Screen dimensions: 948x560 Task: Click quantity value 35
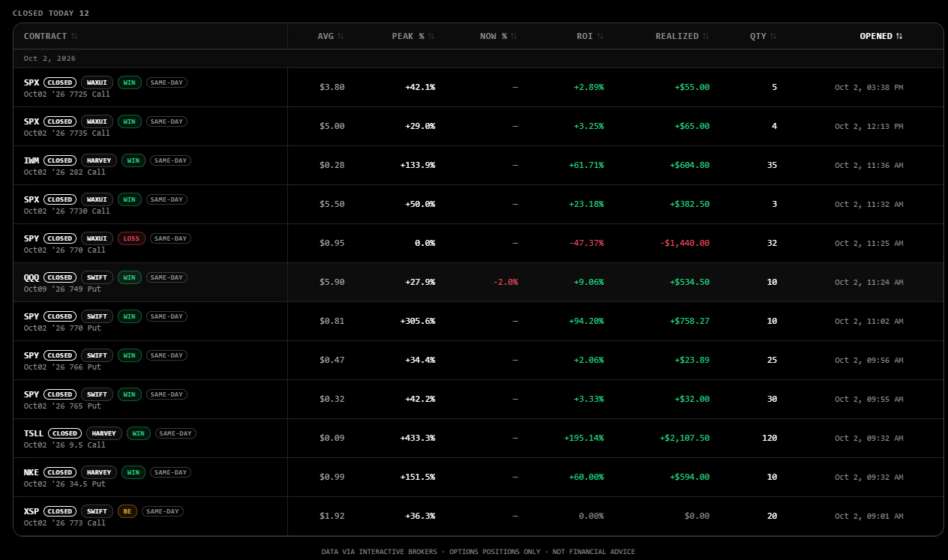(x=772, y=165)
